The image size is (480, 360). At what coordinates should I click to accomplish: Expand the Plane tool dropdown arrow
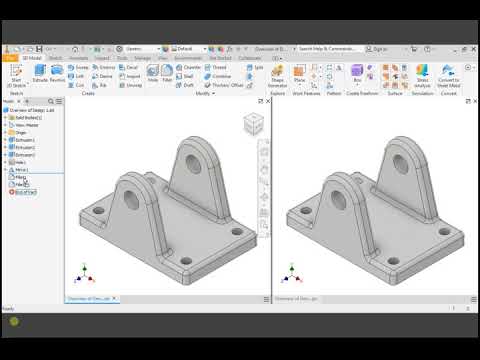tap(299, 85)
